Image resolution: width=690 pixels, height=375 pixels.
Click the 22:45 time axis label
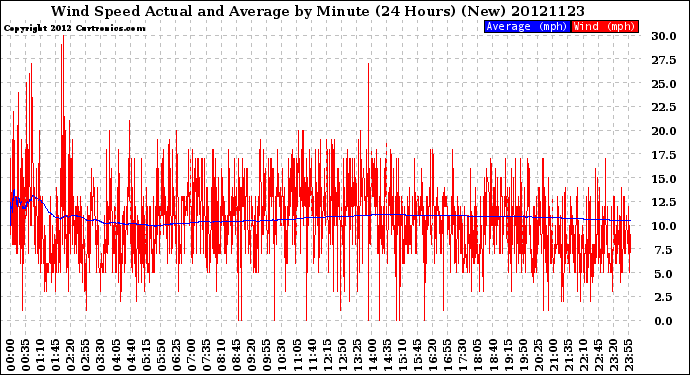tap(598, 355)
